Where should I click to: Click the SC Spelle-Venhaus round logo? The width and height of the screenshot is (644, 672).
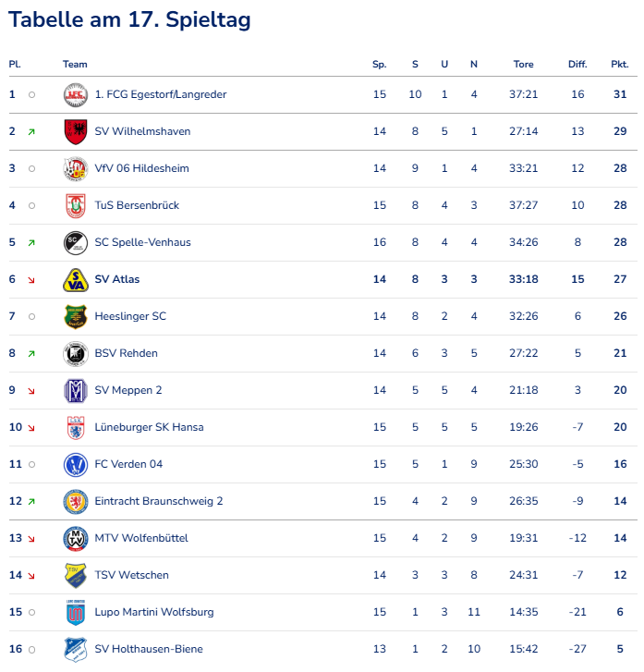coord(75,242)
